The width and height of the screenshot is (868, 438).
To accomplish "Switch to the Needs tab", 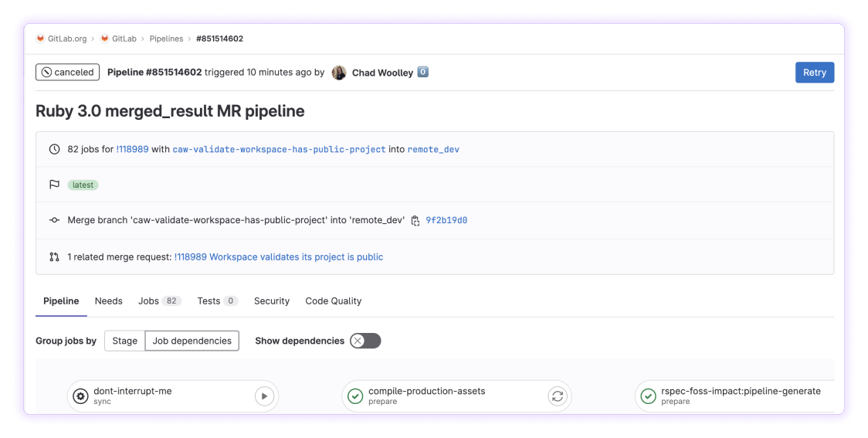I will (108, 300).
